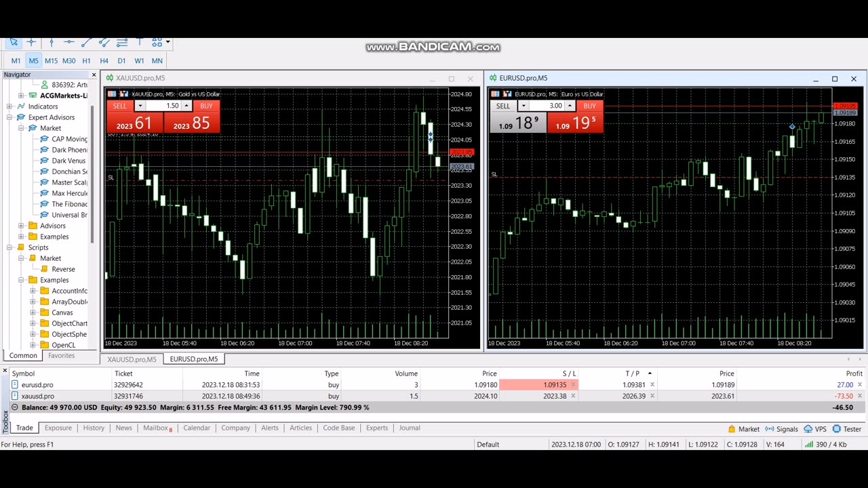
Task: Select account 836392 user icon
Action: [x=45, y=85]
